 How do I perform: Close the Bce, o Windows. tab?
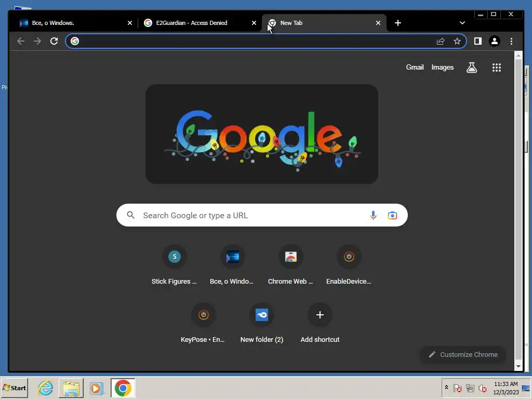(x=129, y=23)
